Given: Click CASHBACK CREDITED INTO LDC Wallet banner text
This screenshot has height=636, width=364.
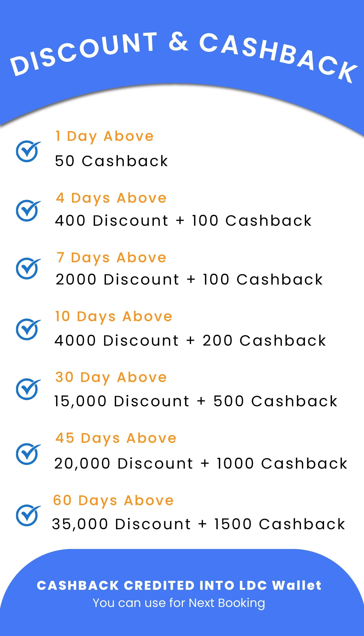Looking at the screenshot, I should coord(179,585).
